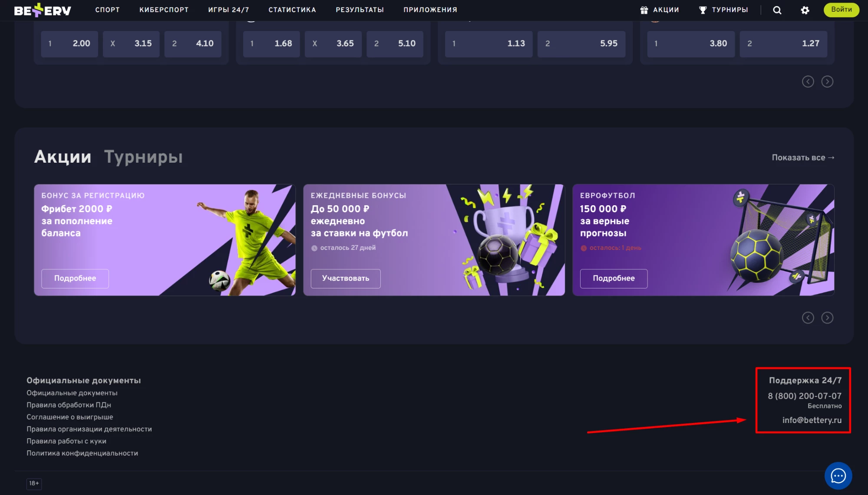Open Политика конфиденциальности footer link
The image size is (868, 495).
pyautogui.click(x=82, y=453)
